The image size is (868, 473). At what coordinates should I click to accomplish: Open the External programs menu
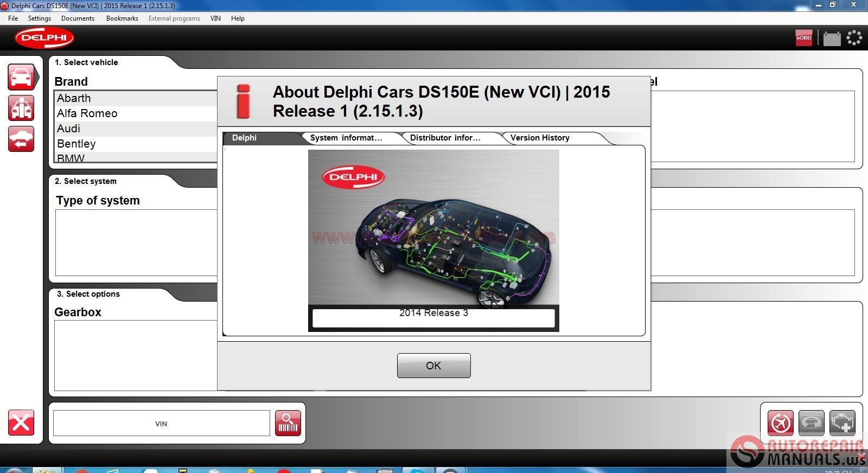point(174,18)
